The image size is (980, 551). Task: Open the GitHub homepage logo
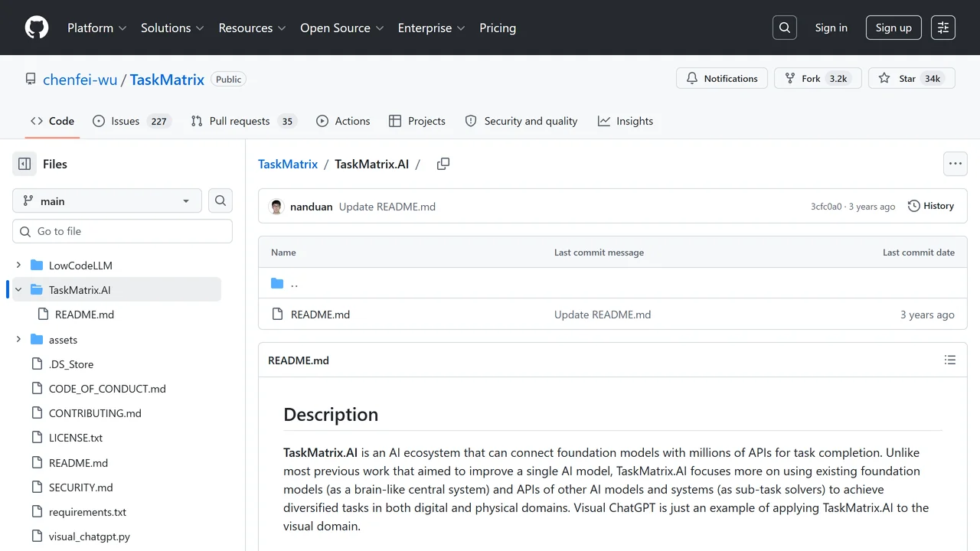(37, 28)
